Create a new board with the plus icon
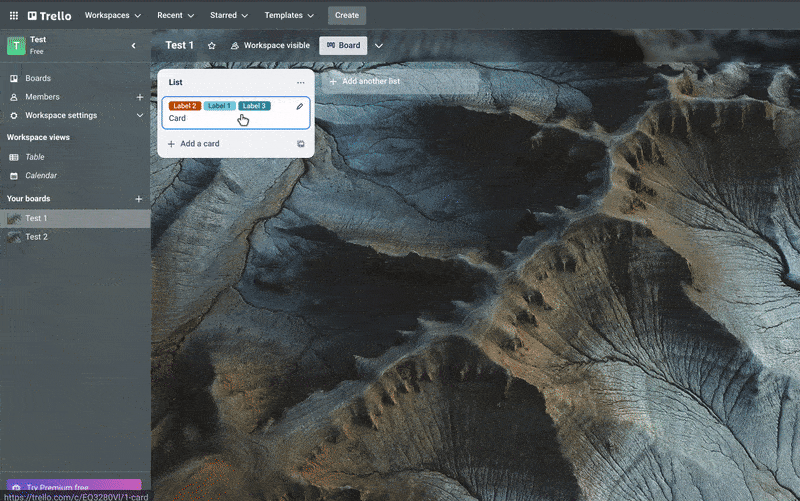 tap(139, 198)
